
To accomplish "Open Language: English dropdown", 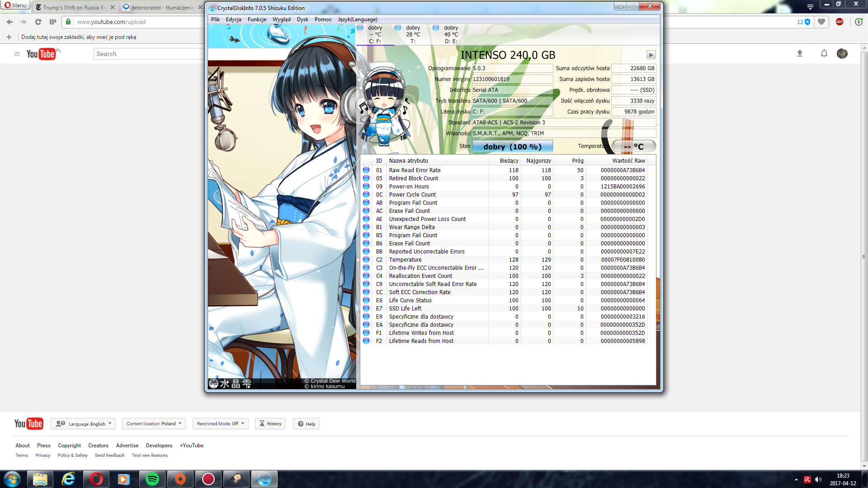I will pos(83,424).
